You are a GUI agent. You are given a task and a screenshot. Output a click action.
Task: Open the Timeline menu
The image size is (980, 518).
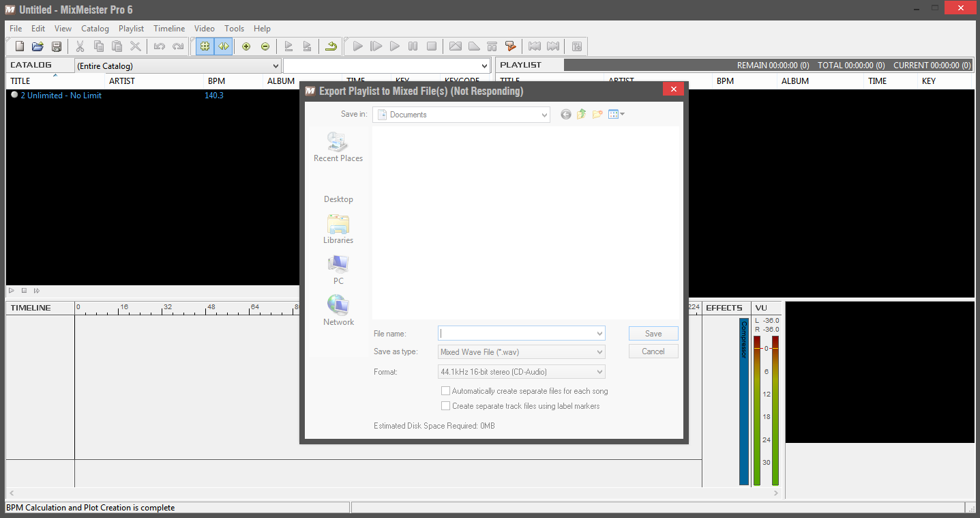tap(169, 29)
